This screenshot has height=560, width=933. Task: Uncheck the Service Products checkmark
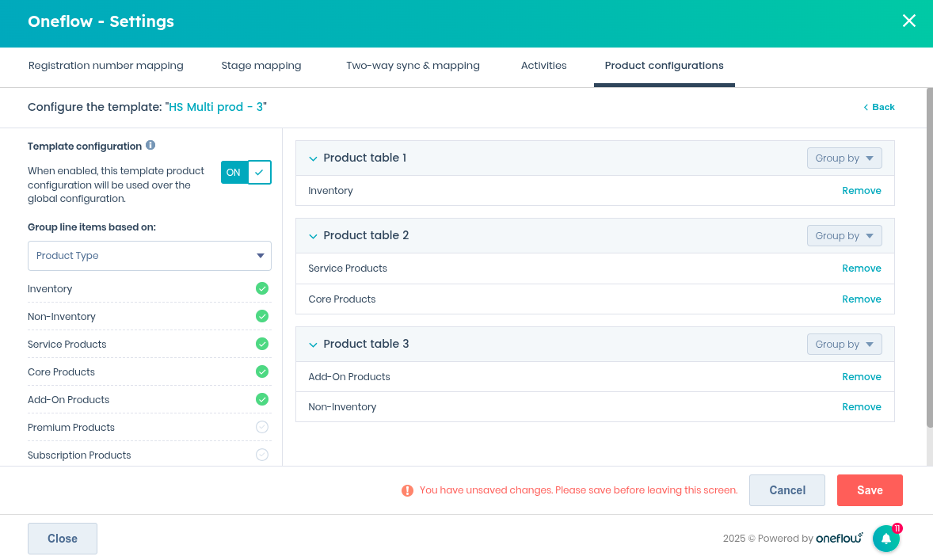pyautogui.click(x=262, y=344)
